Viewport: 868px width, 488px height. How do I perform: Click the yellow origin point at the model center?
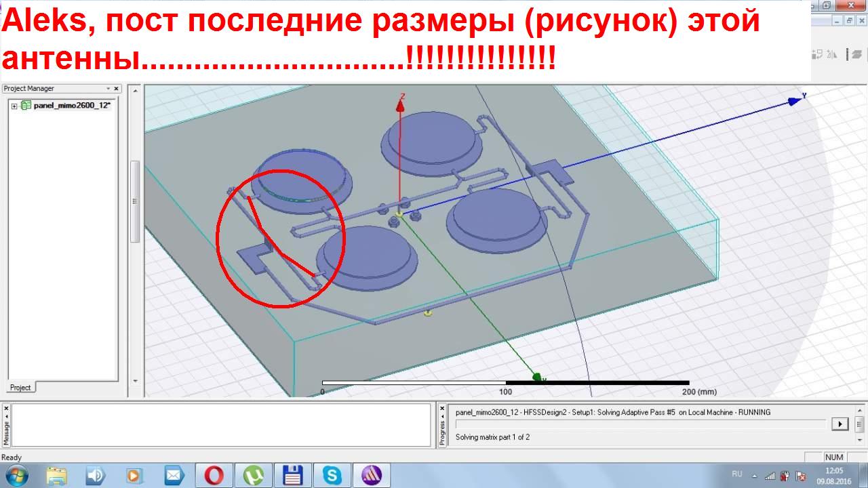399,214
